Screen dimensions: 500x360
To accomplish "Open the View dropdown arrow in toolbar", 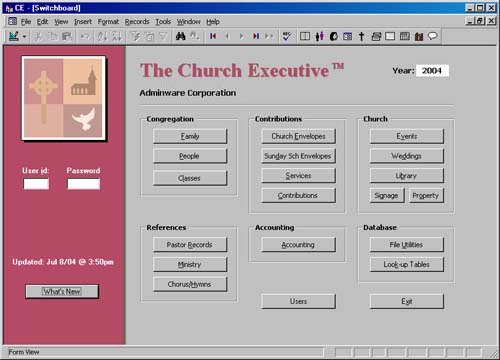I will 24,36.
